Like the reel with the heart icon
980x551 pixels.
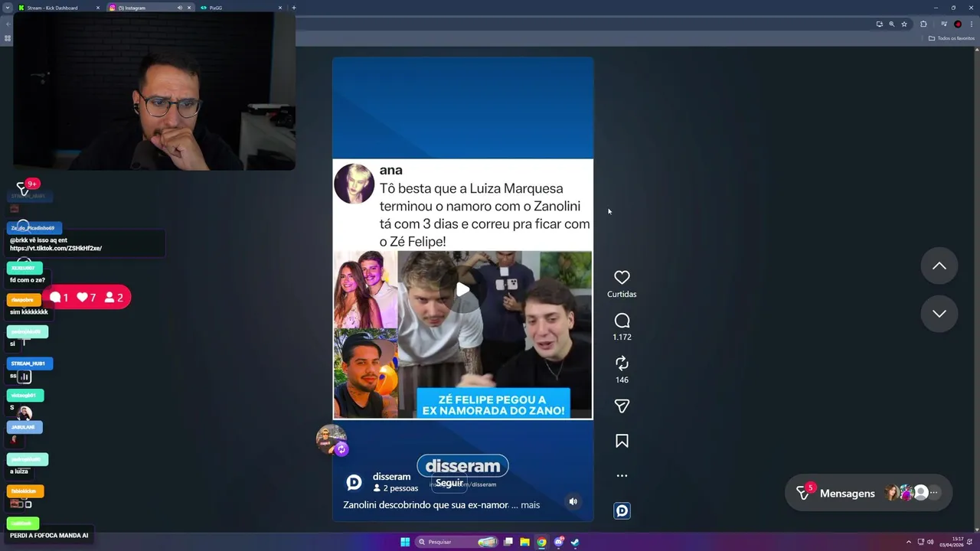622,278
